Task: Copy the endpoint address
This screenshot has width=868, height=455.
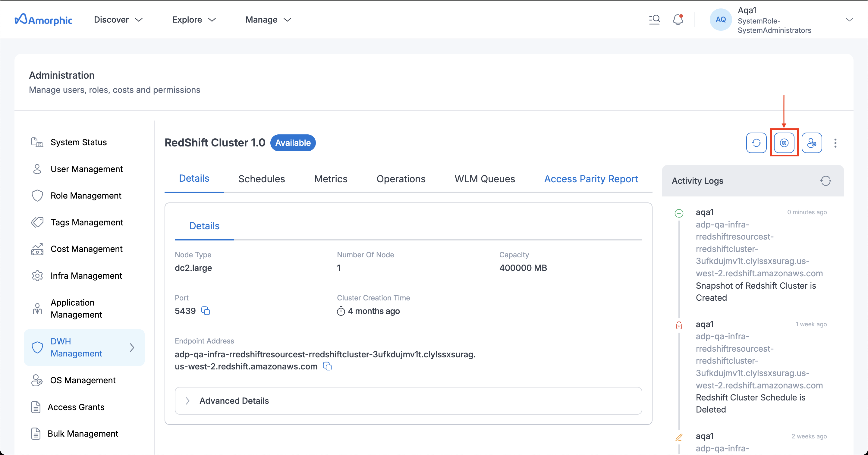Action: coord(327,366)
